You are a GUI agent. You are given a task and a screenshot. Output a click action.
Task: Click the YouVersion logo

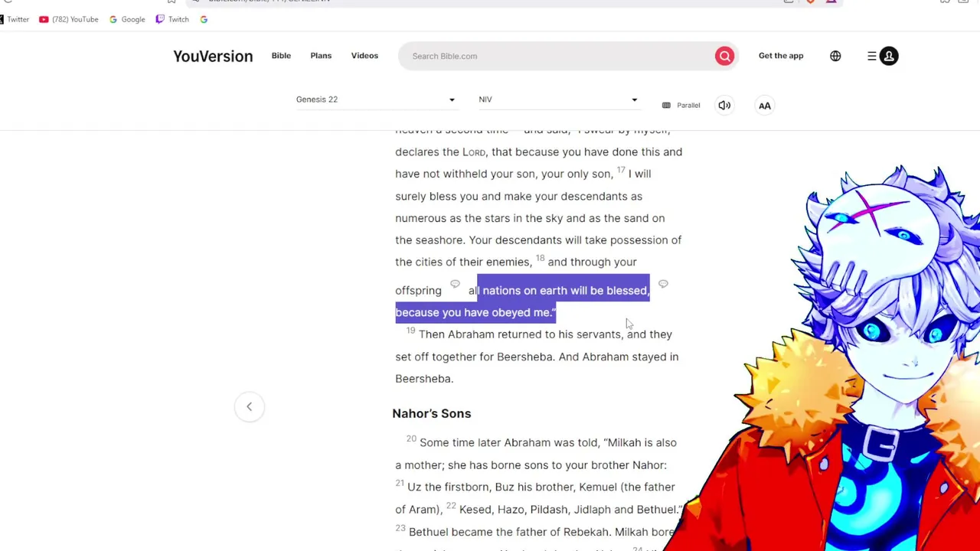[x=213, y=56]
